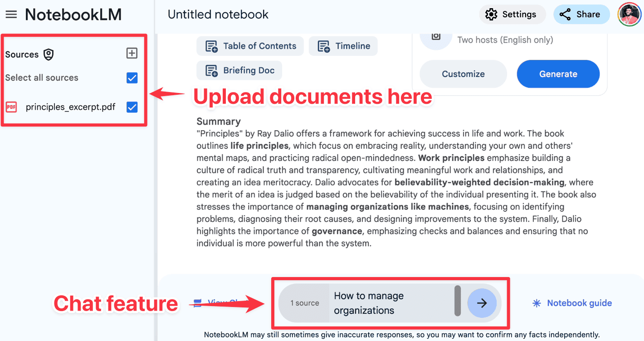Screen dimensions: 644x341
Task: Click the Sources privacy shield icon
Action: tap(49, 55)
